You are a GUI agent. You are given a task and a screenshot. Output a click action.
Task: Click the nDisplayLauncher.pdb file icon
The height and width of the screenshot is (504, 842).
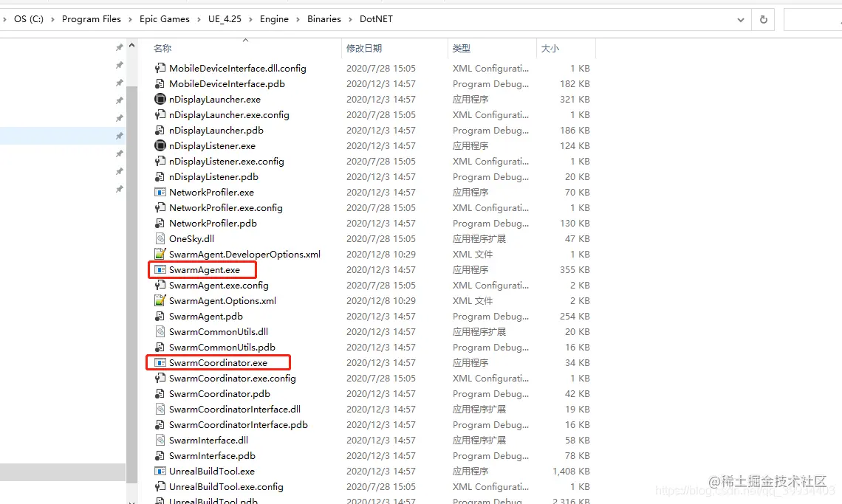[160, 131]
